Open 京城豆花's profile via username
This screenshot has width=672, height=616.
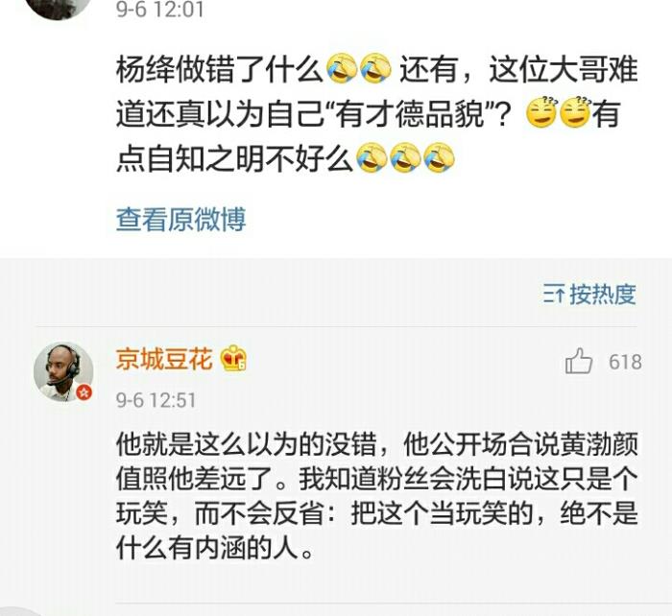pyautogui.click(x=164, y=358)
